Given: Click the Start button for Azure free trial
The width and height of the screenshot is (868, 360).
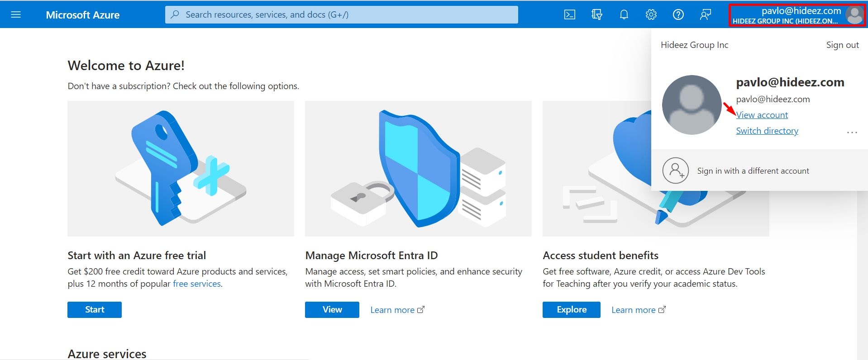Looking at the screenshot, I should 95,310.
